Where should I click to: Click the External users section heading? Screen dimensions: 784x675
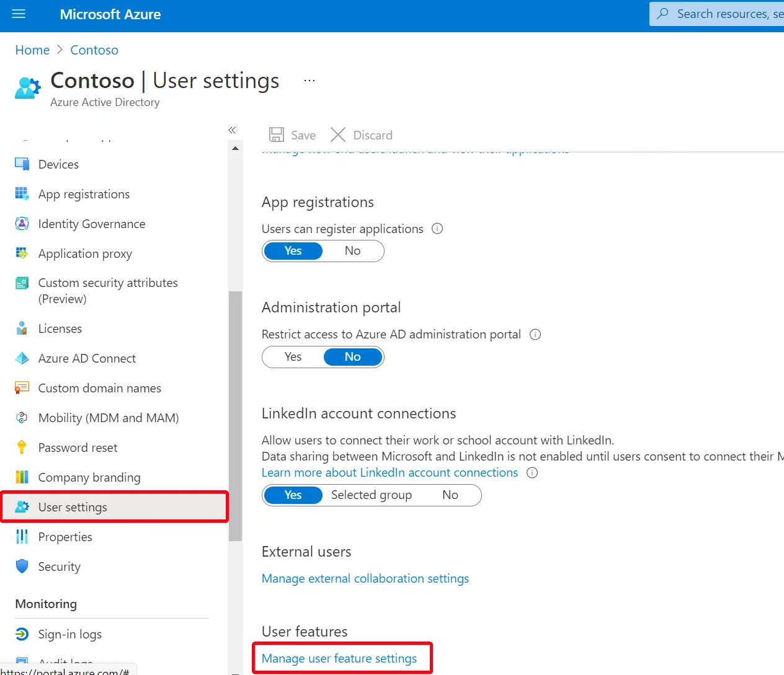pos(306,552)
